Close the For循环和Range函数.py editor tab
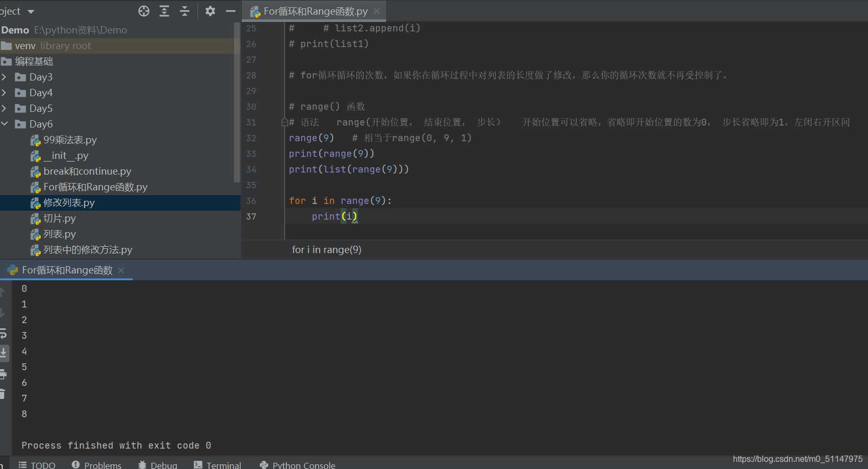 coord(377,11)
